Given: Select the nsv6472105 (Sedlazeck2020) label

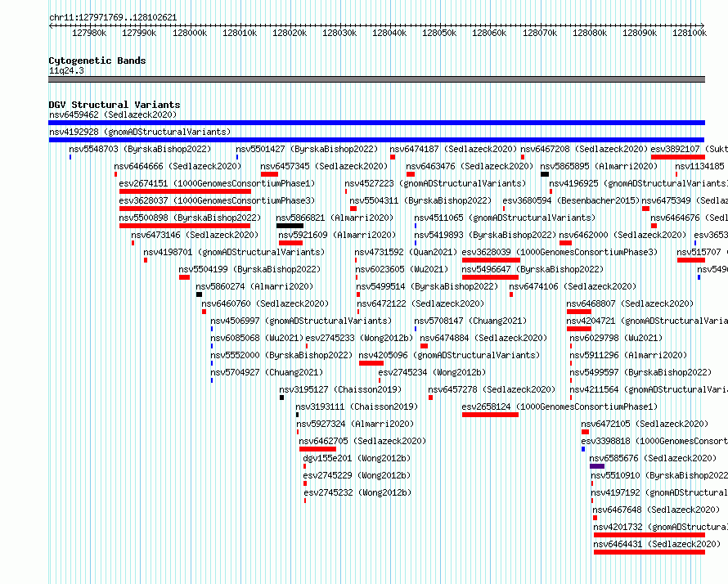Looking at the screenshot, I should [645, 424].
